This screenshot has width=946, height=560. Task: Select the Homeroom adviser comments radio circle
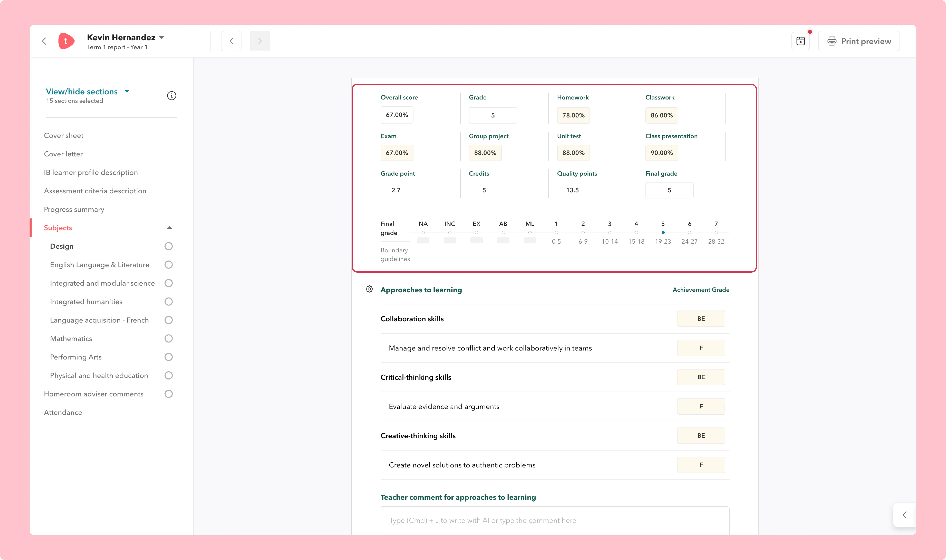(x=169, y=394)
